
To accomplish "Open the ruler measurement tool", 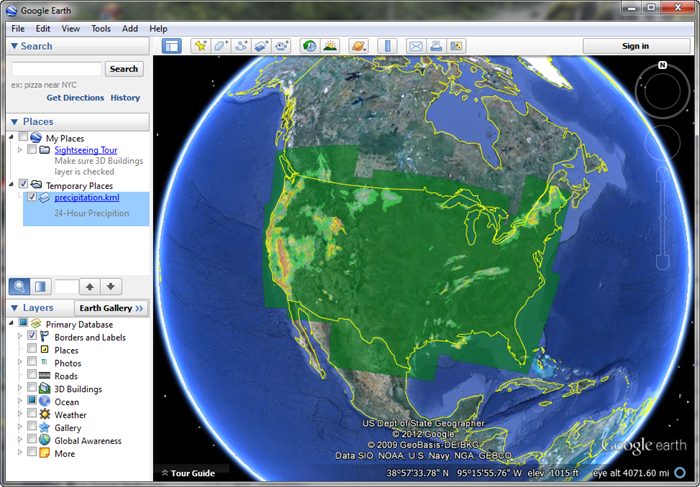I will coord(387,46).
